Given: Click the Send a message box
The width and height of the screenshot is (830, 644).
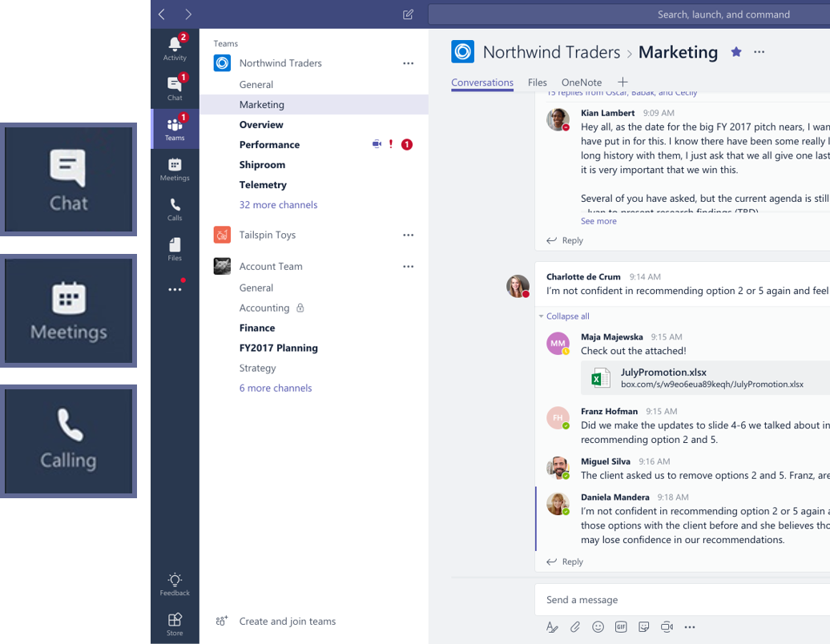Looking at the screenshot, I should pos(683,600).
